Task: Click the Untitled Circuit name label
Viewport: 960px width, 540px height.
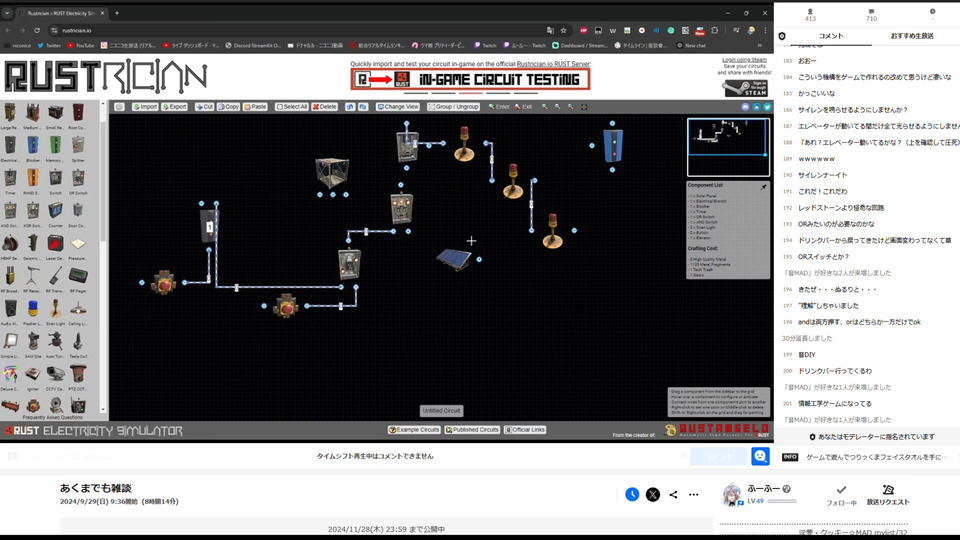Action: click(441, 411)
